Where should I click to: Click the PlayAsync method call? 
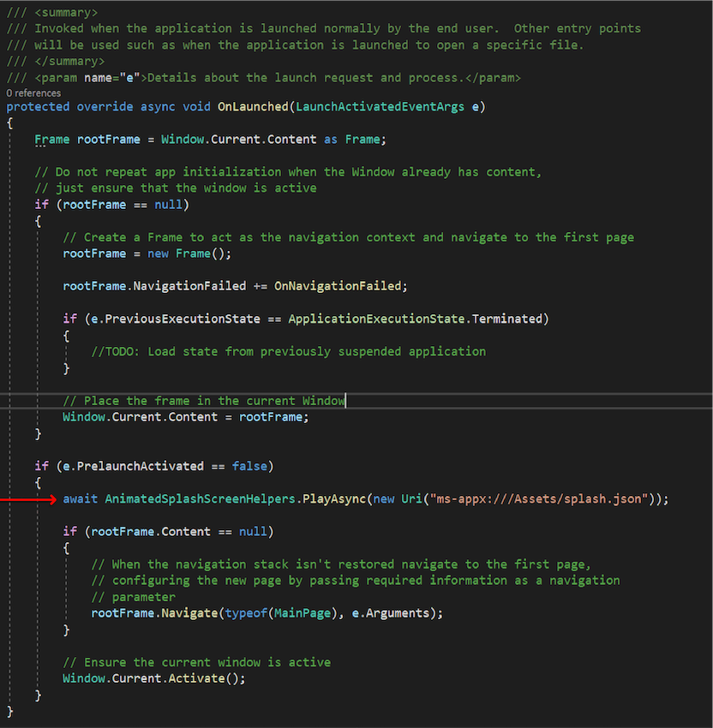tap(334, 499)
